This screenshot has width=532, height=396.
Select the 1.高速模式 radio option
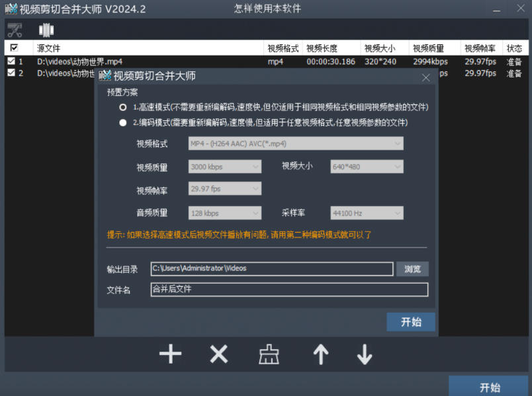[x=123, y=107]
